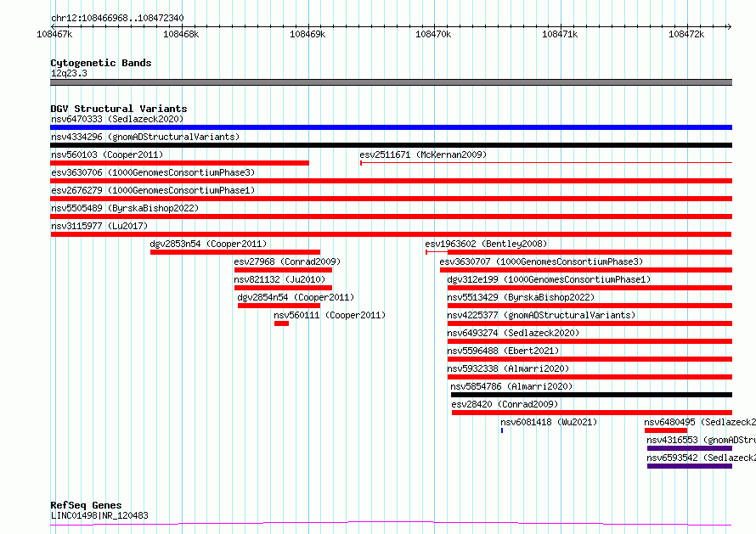This screenshot has height=534, width=756.
Task: Click the 12q23.3 cytogenetic band label
Action: (x=69, y=73)
